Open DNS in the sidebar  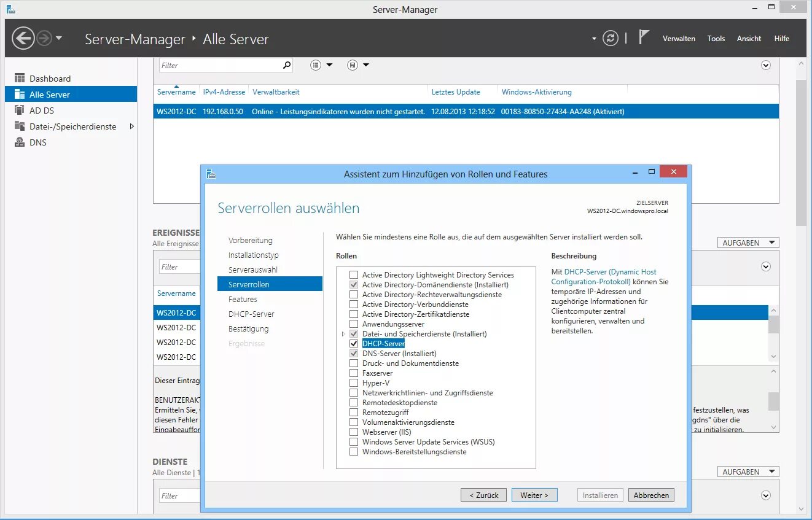tap(71, 142)
